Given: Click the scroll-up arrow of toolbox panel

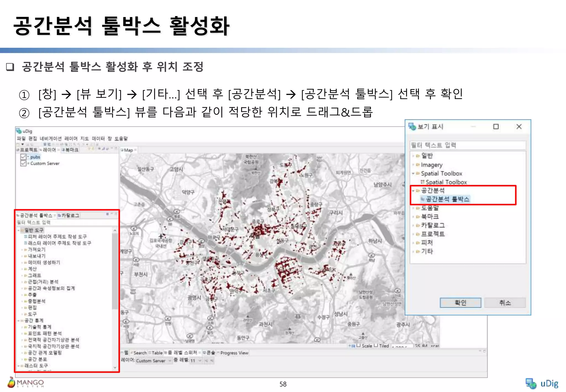Looking at the screenshot, I should (x=115, y=230).
